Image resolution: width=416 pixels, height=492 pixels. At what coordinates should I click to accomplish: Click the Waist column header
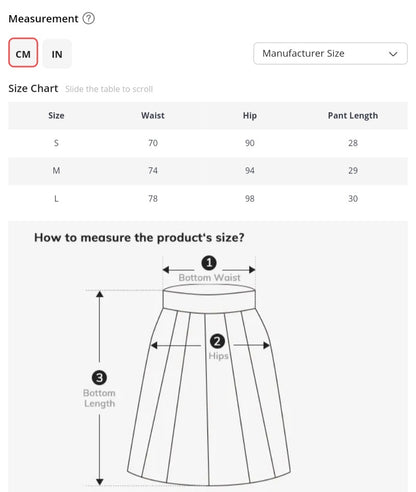[x=153, y=115]
